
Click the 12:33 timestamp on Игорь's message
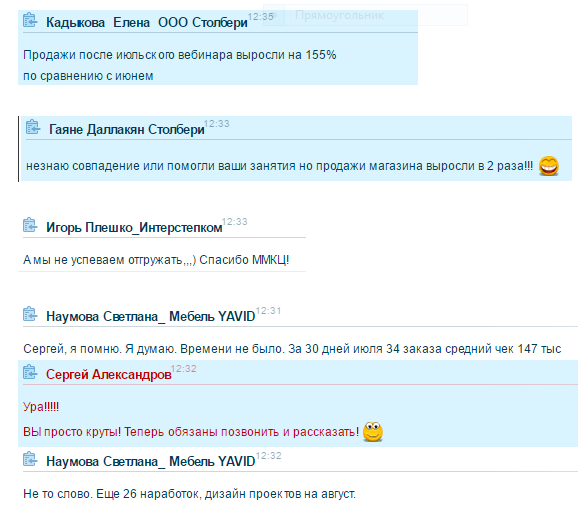[235, 222]
